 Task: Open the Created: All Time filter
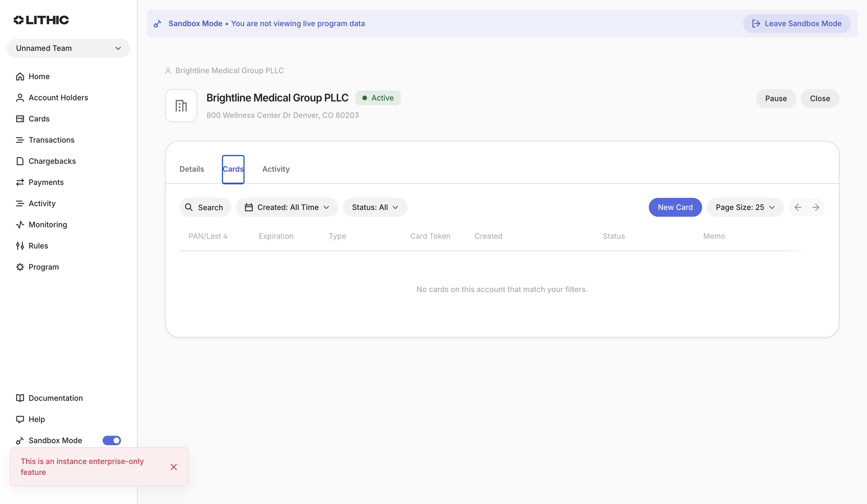286,207
